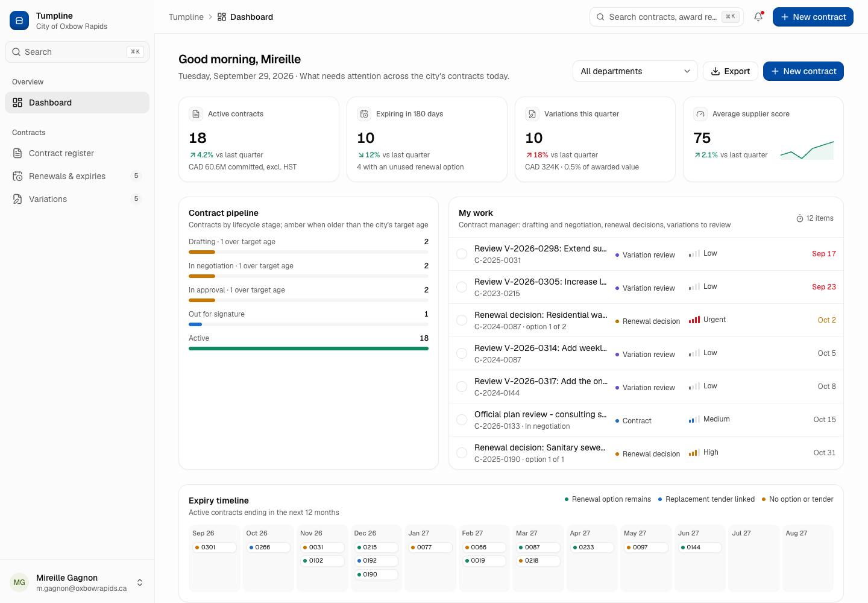Open notifications bell

pos(758,17)
